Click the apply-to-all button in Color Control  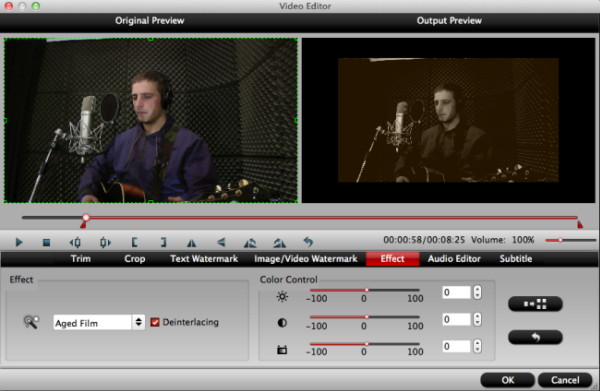tap(535, 304)
